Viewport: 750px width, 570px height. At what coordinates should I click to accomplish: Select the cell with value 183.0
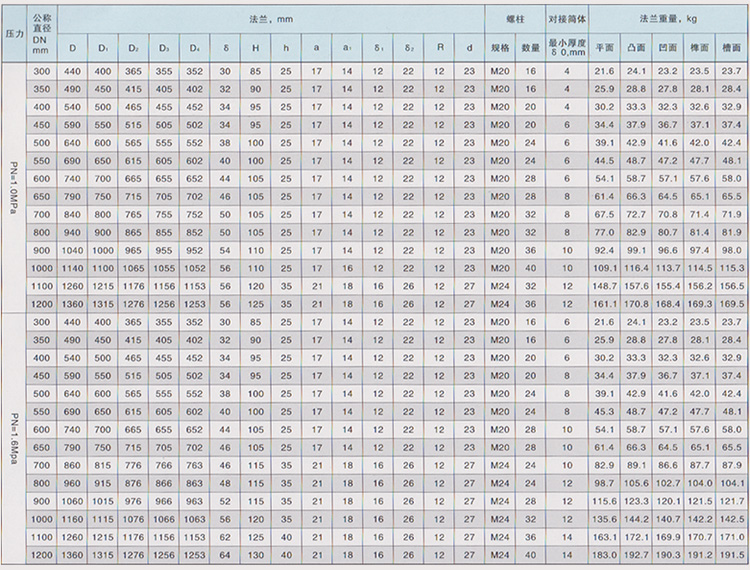coord(604,553)
